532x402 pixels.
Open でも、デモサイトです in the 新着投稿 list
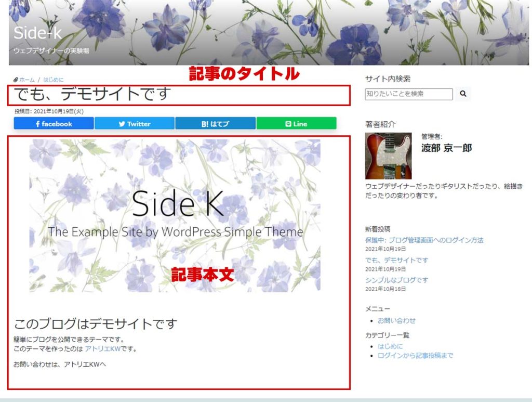pyautogui.click(x=396, y=260)
